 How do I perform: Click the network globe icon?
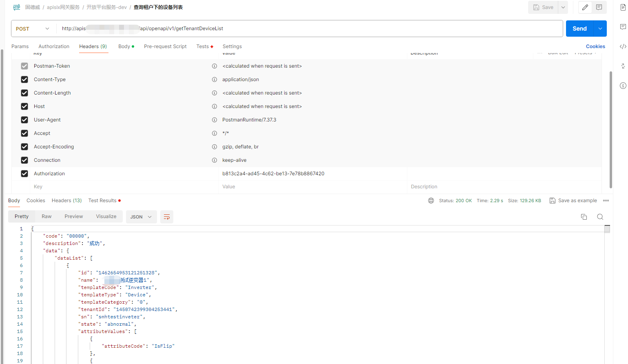coord(431,201)
